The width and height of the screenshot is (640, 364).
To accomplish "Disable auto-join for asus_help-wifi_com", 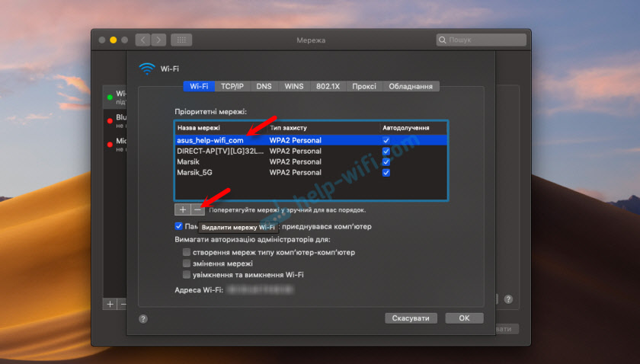I will pos(386,141).
